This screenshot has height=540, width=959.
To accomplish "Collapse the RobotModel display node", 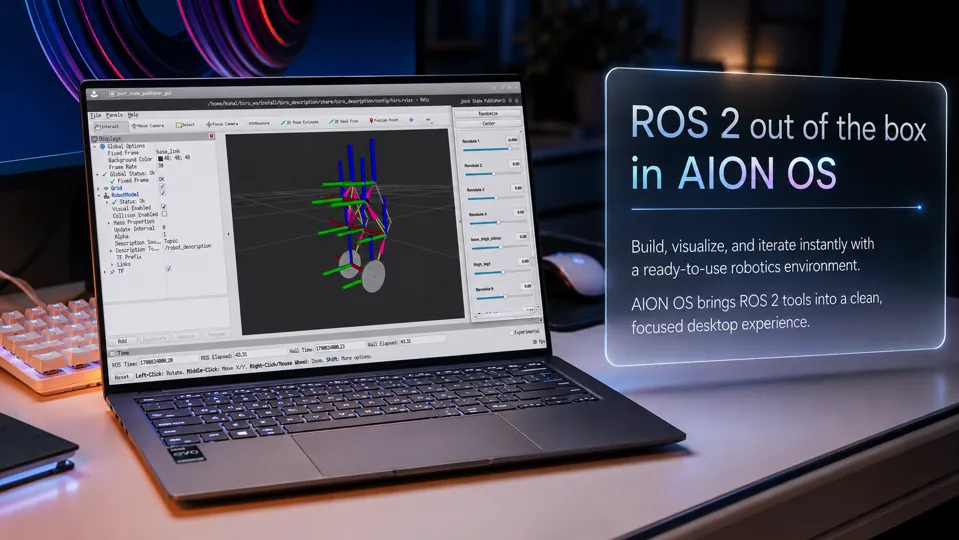I will click(x=99, y=196).
